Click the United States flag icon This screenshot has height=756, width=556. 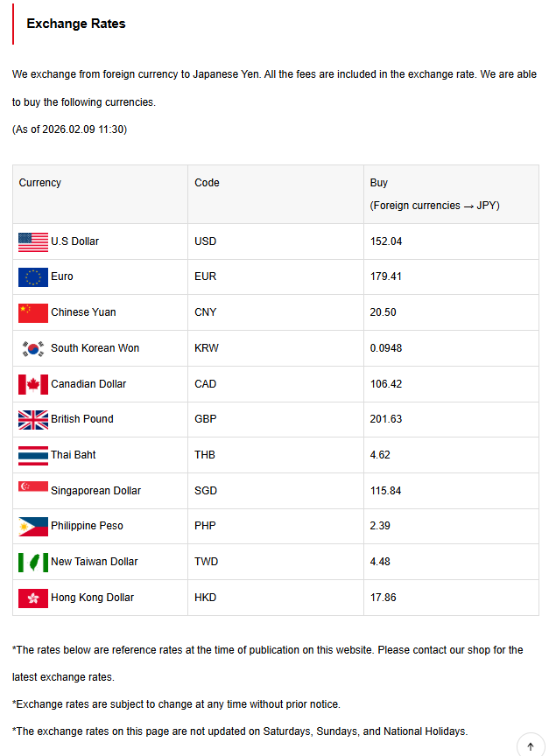click(33, 241)
